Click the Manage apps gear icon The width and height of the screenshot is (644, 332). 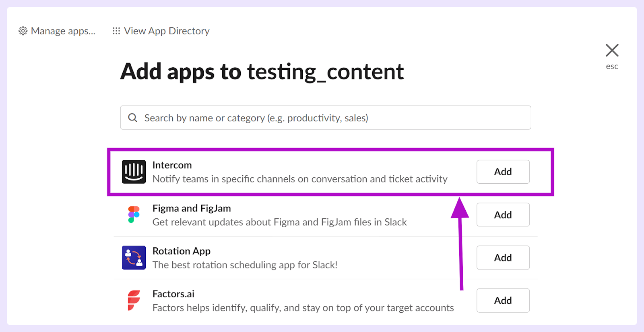23,31
